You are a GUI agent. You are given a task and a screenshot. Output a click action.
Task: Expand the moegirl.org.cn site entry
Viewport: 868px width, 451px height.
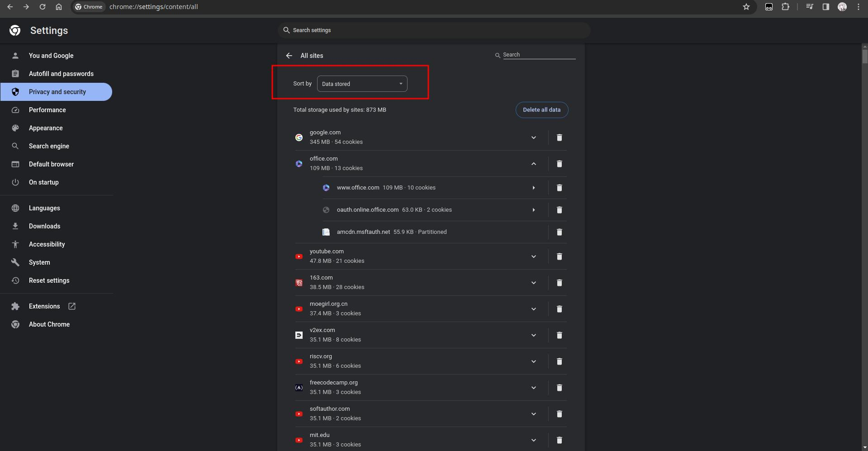(x=534, y=309)
